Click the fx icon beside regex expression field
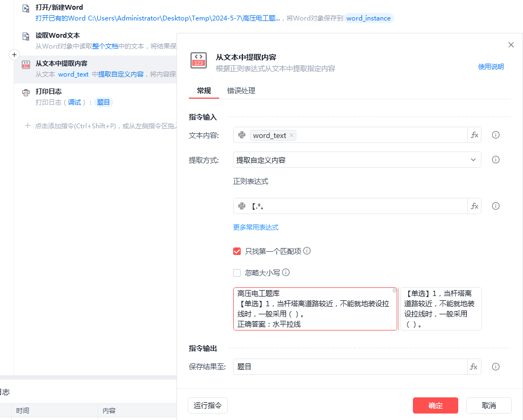523x420 pixels. click(x=474, y=206)
